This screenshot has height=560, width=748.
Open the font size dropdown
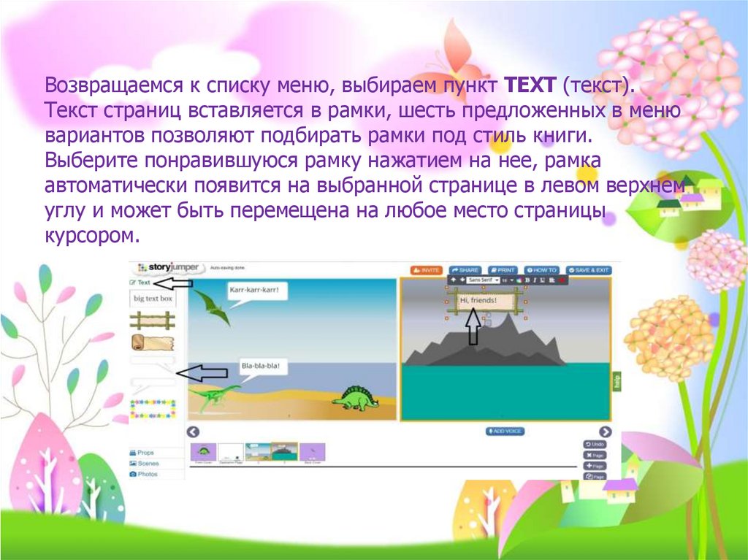click(x=508, y=280)
